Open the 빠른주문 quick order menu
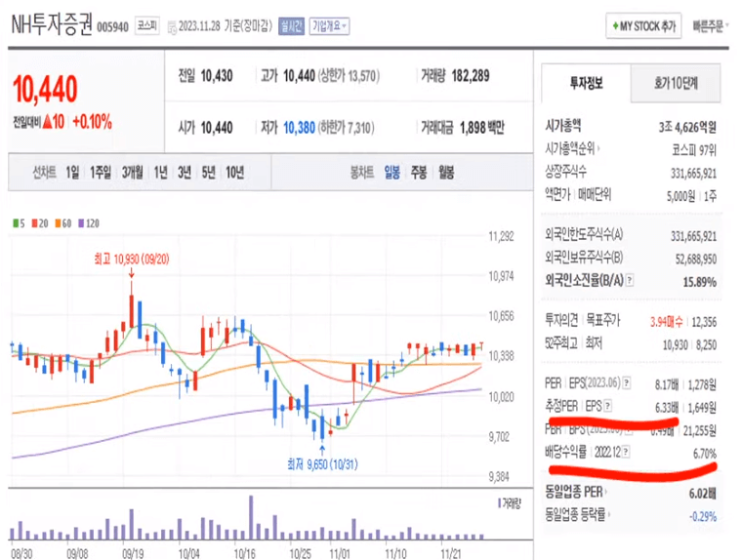 click(710, 26)
